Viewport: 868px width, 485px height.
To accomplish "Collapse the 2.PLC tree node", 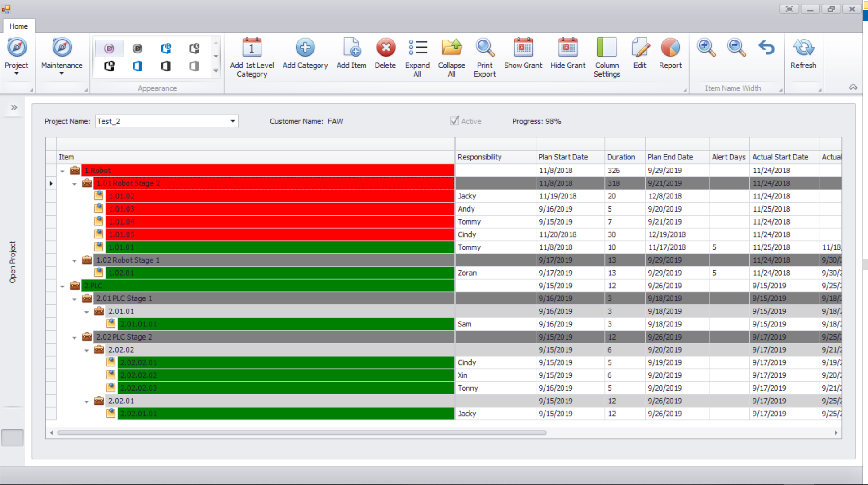I will [62, 286].
